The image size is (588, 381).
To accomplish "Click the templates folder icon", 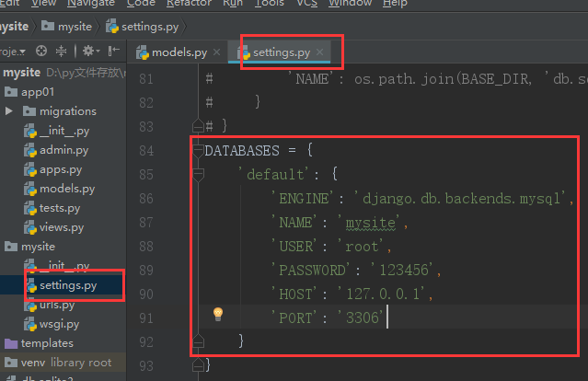I will (11, 343).
